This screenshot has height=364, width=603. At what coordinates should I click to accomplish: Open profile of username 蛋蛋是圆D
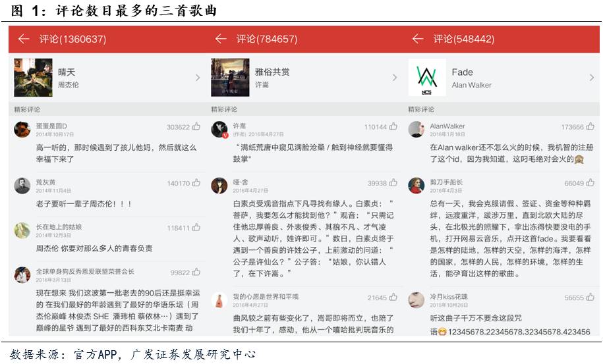point(51,126)
